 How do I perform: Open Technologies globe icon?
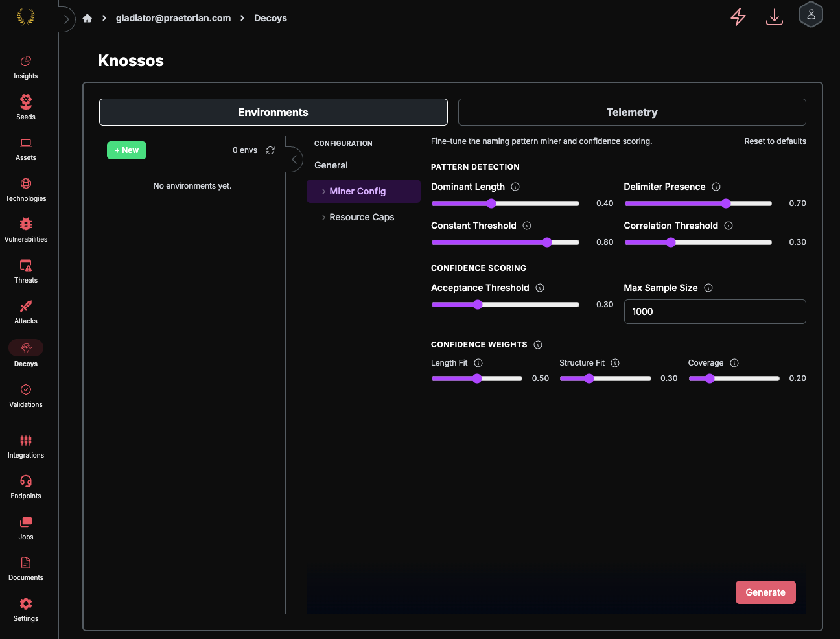click(26, 183)
